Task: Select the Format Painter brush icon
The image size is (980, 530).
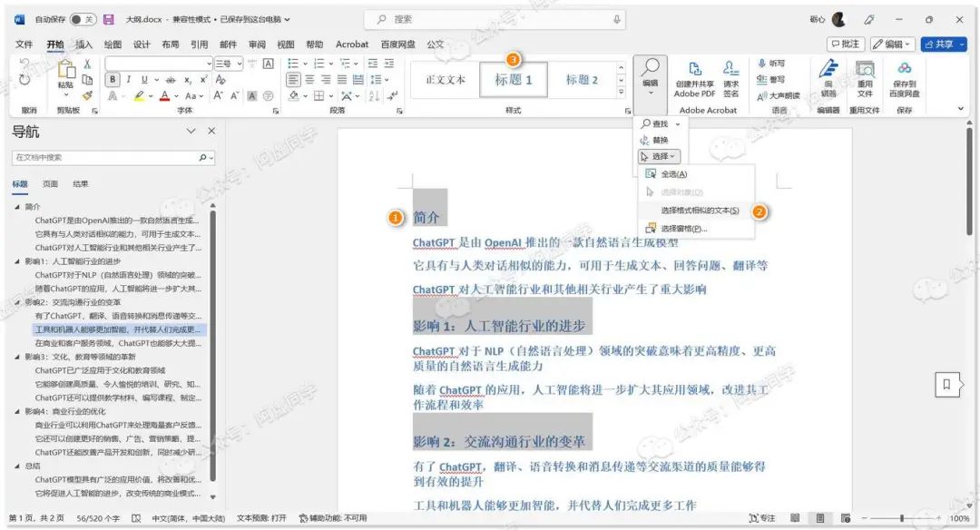Action: point(87,95)
